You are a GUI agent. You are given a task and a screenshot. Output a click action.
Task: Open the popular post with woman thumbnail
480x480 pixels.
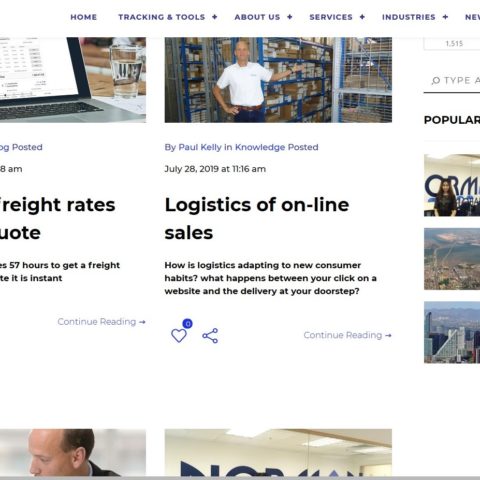[x=452, y=185]
